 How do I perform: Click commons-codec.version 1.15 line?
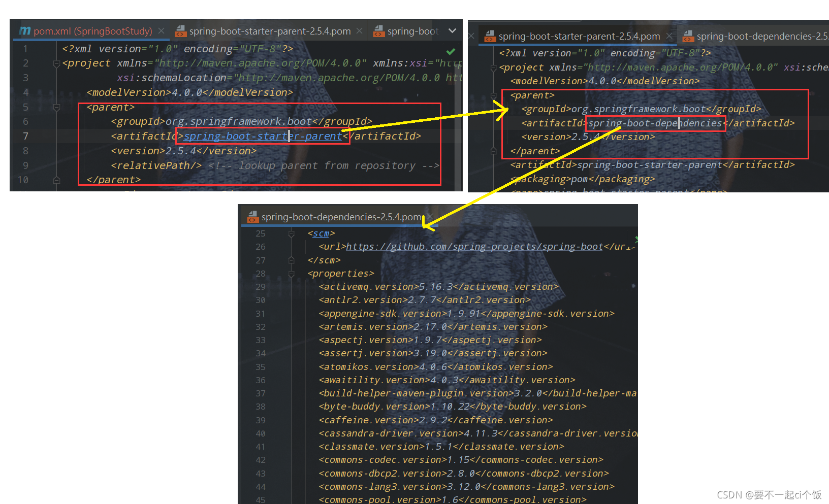tap(461, 459)
